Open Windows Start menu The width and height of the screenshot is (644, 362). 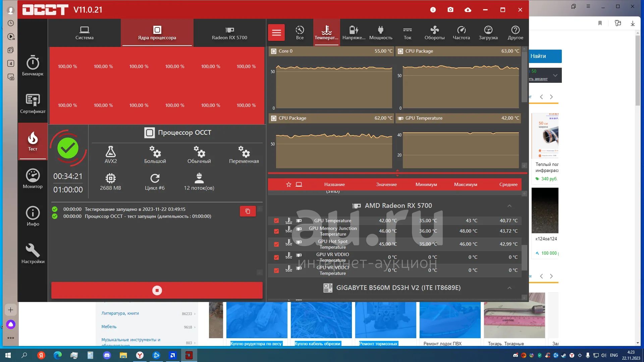(8, 355)
